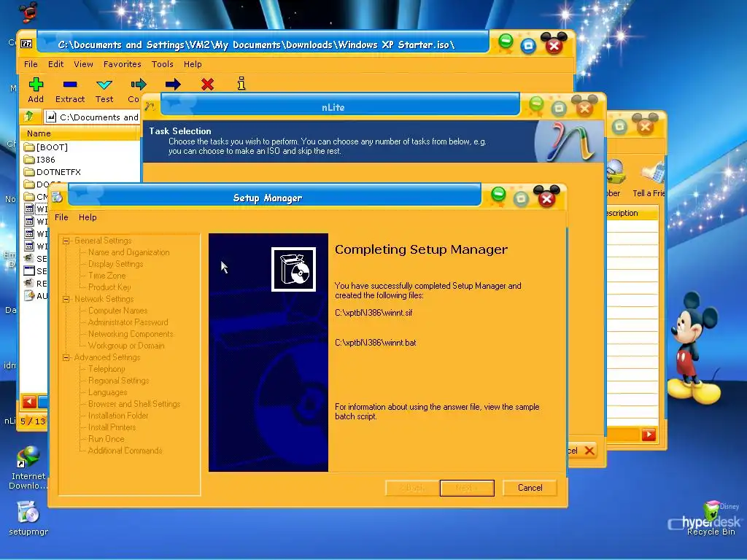
Task: Select Run Once tree item
Action: pyautogui.click(x=106, y=439)
